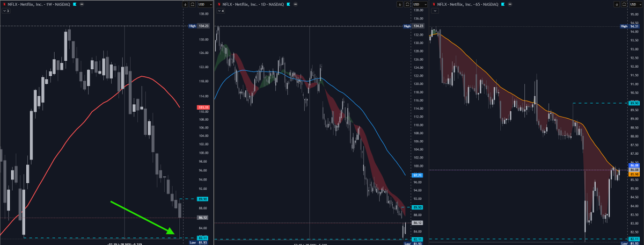This screenshot has width=644, height=245.
Task: Click the 90.00 axis value on 65-minute chart
Action: click(x=634, y=102)
